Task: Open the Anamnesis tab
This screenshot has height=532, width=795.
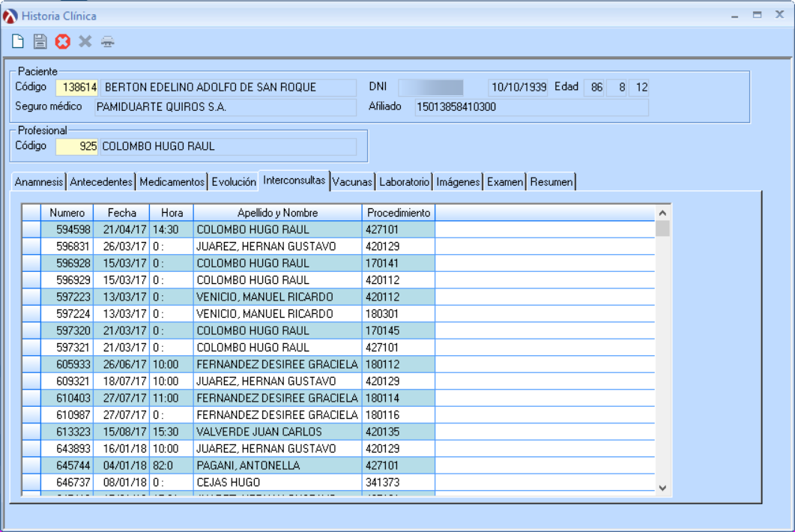Action: 38,182
